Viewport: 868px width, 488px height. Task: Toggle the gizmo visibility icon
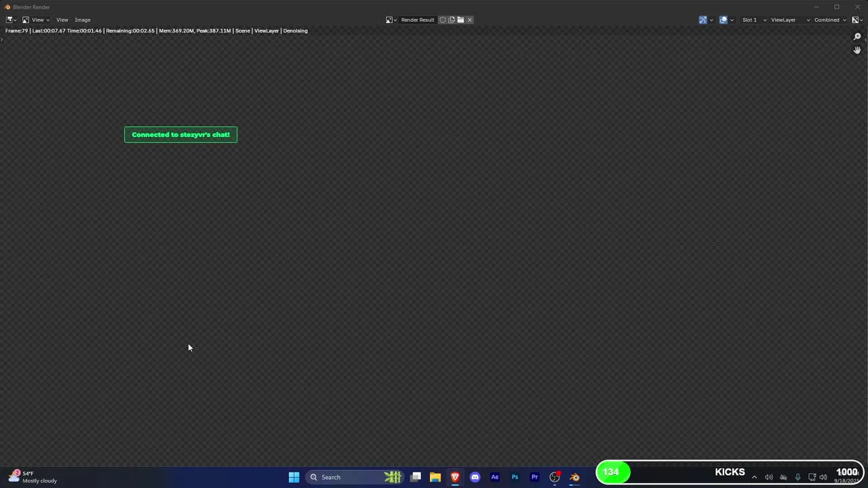[703, 20]
